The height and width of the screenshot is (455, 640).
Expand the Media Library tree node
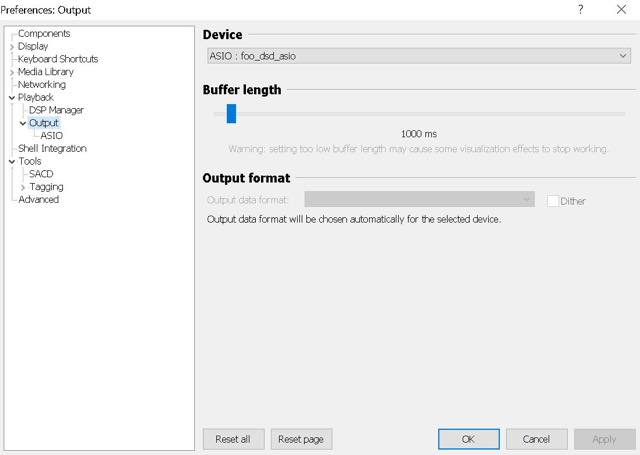pyautogui.click(x=12, y=72)
